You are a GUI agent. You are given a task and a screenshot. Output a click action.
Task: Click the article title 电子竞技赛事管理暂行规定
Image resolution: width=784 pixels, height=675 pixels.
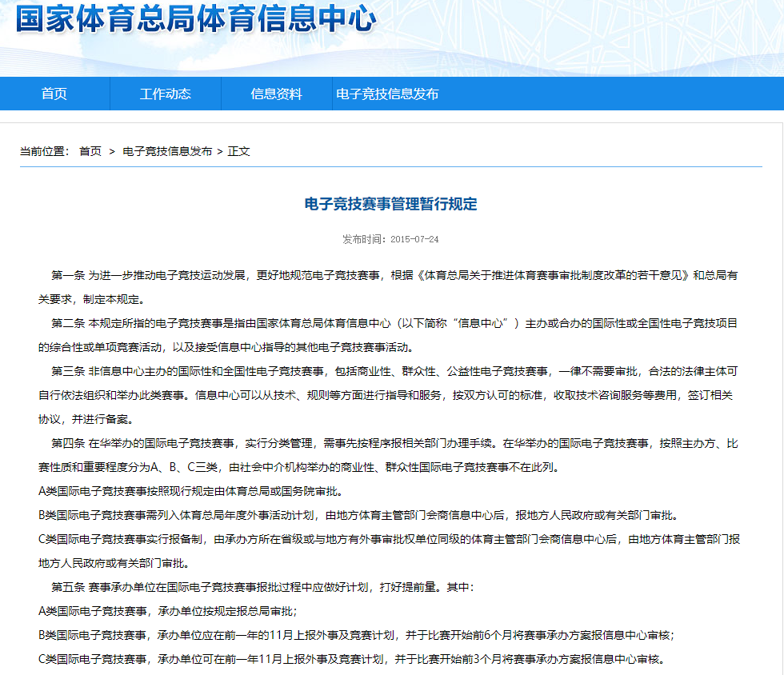point(391,204)
